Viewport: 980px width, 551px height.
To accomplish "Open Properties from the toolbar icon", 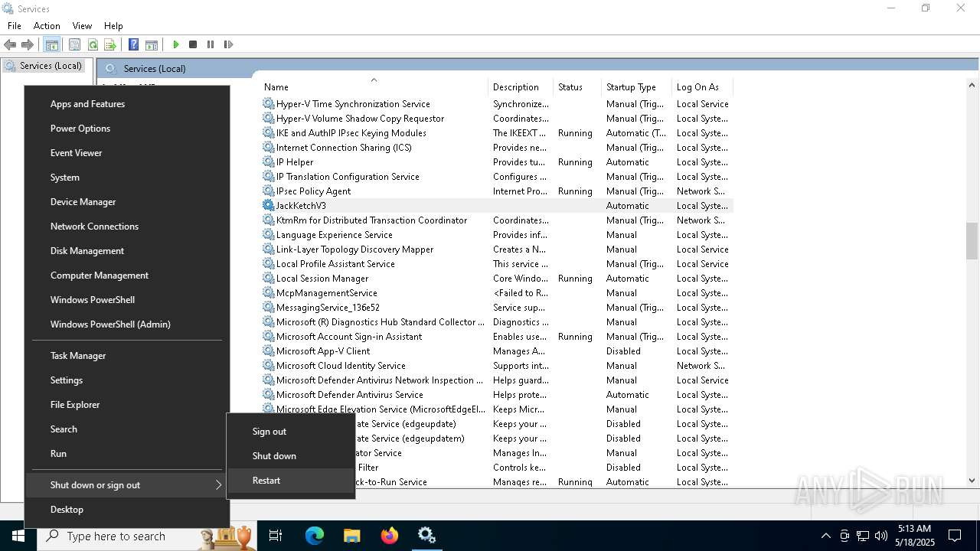I will tap(74, 44).
